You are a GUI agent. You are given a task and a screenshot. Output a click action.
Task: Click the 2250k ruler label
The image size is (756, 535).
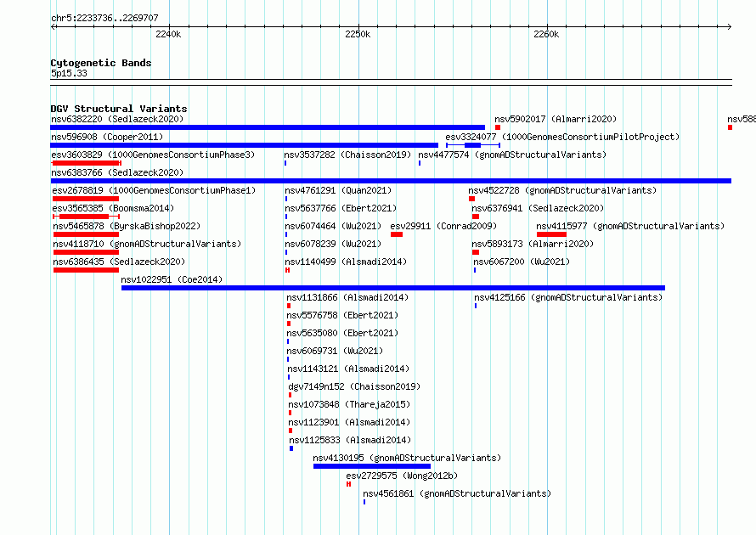point(358,34)
